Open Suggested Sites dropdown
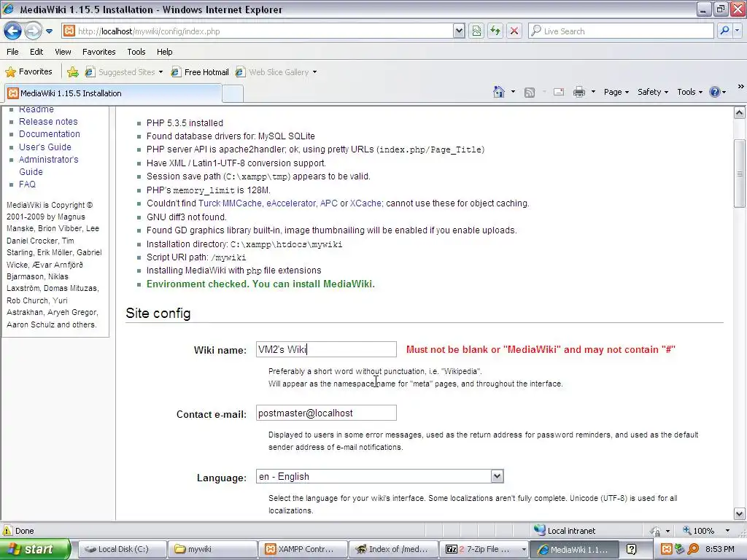Image resolution: width=747 pixels, height=560 pixels. click(124, 72)
